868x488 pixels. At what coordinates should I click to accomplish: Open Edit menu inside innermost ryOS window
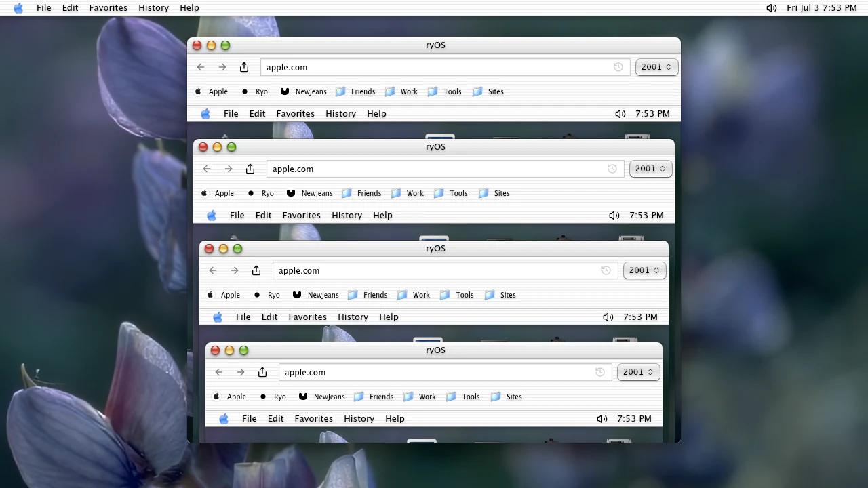point(276,419)
